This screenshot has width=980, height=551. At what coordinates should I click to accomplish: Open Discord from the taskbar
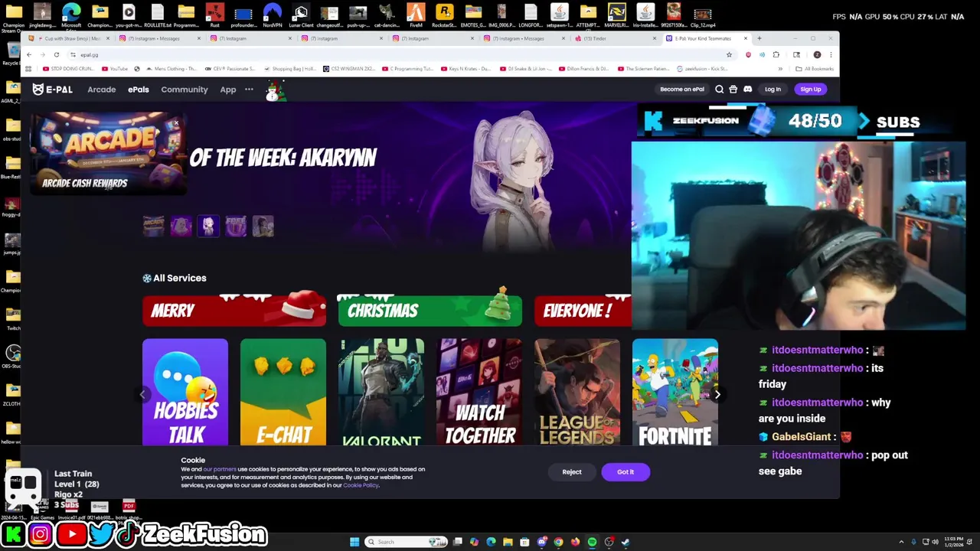pos(541,542)
